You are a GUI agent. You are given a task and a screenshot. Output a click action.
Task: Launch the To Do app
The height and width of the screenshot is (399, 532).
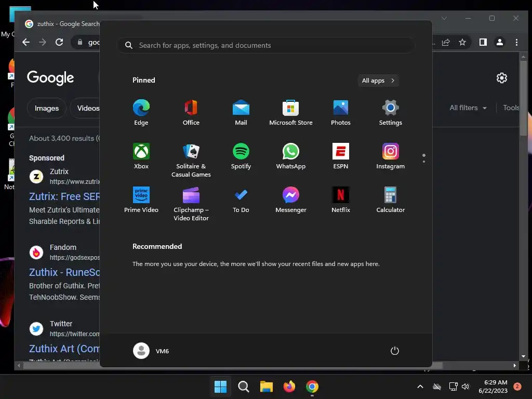coord(241,200)
